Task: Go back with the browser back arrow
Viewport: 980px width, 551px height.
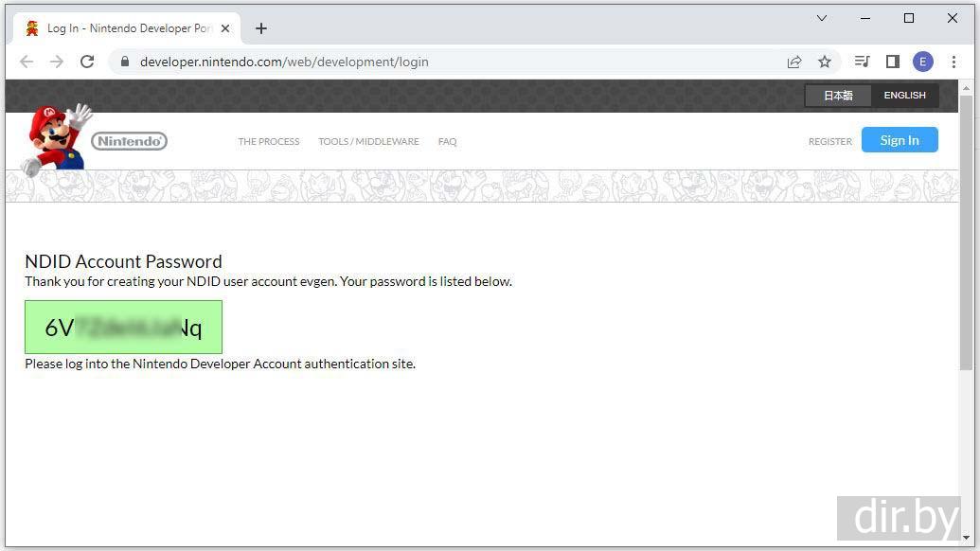Action: (x=27, y=62)
